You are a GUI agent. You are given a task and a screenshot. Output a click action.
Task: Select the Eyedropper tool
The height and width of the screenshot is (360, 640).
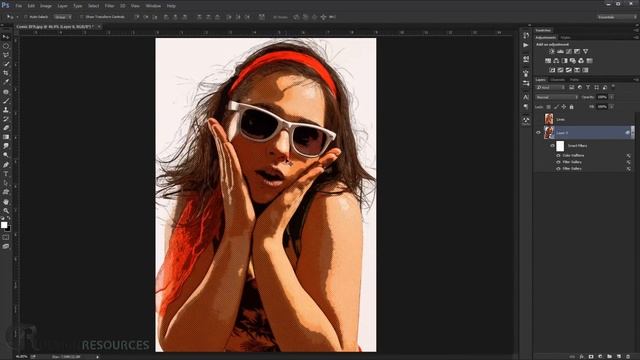6,82
